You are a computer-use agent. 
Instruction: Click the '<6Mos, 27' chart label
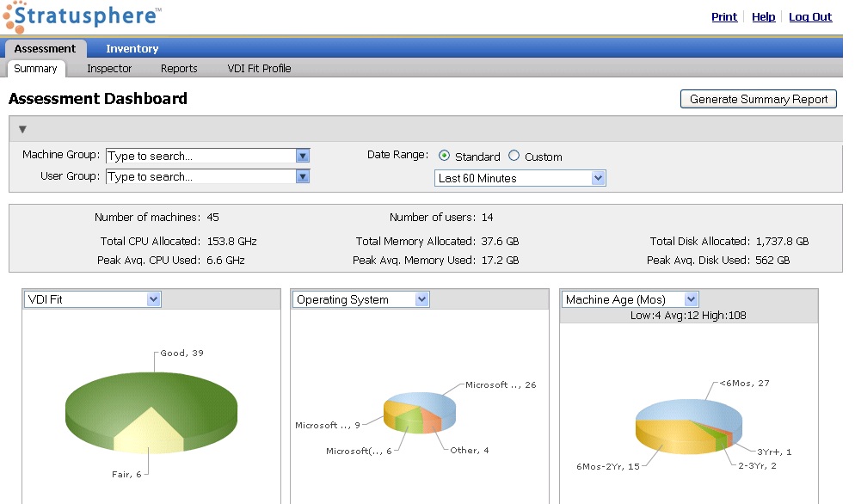pos(744,384)
